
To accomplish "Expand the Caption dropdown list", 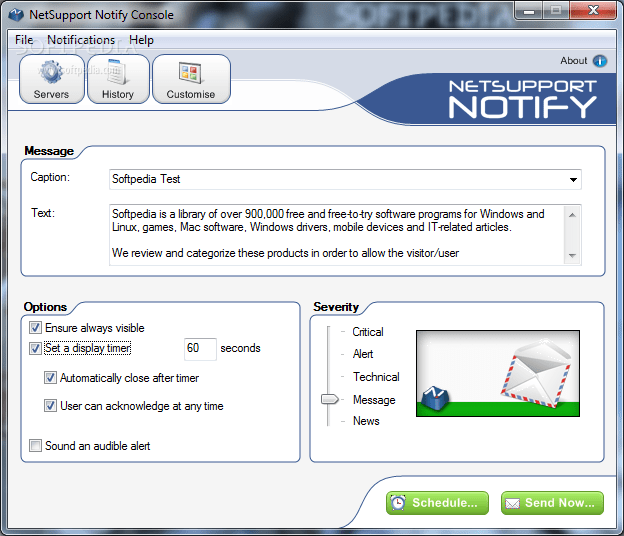I will tap(573, 179).
